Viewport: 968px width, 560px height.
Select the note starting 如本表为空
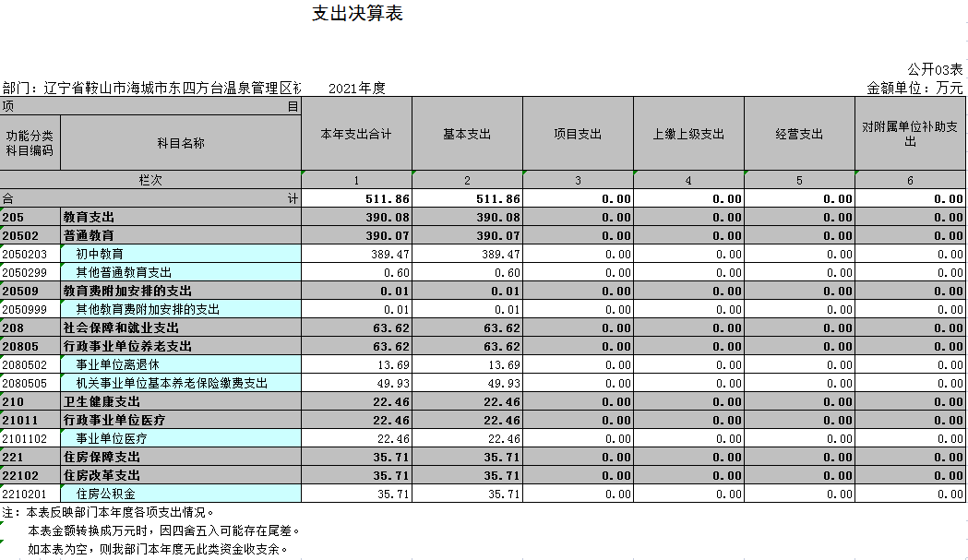pyautogui.click(x=158, y=549)
